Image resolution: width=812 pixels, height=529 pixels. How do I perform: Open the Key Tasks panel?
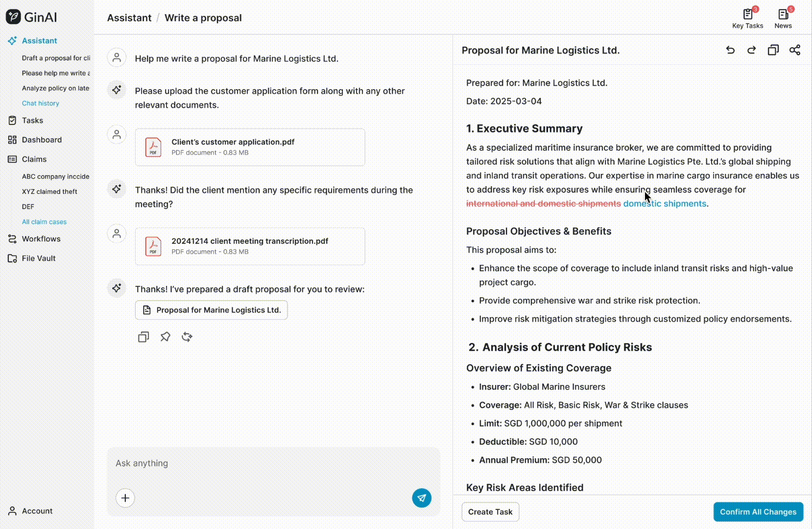(x=747, y=17)
